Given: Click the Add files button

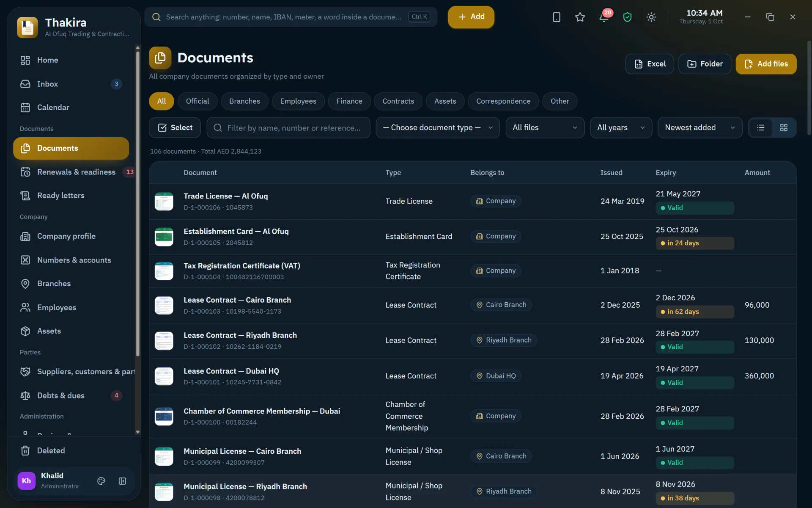Looking at the screenshot, I should [766, 64].
